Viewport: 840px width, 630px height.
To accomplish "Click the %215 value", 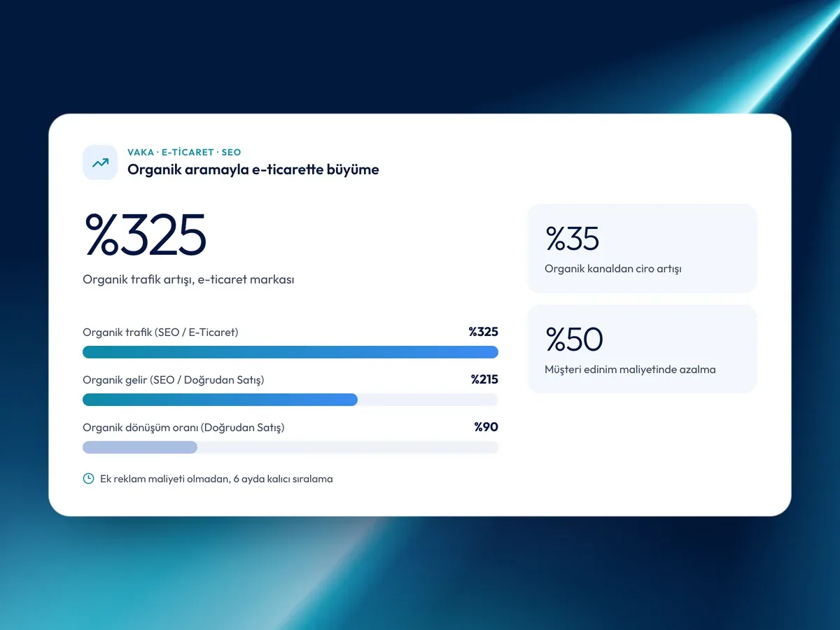I will coord(484,379).
